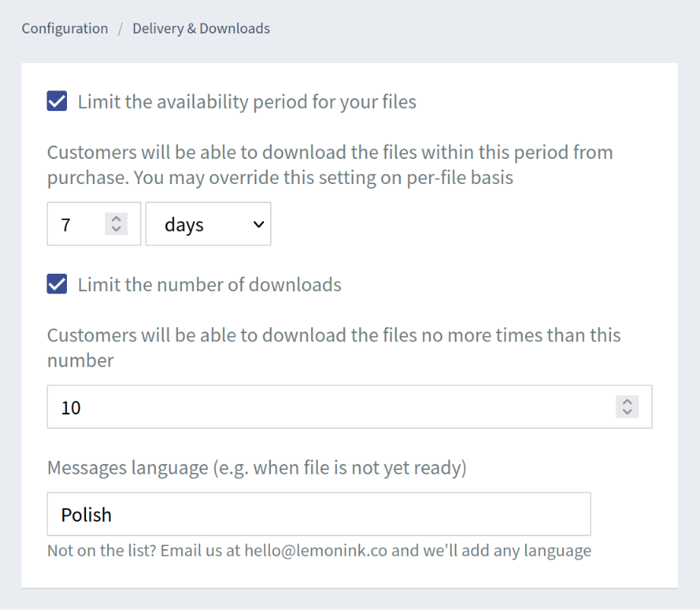Open the Polish messages language selector
700x610 pixels.
pos(319,514)
